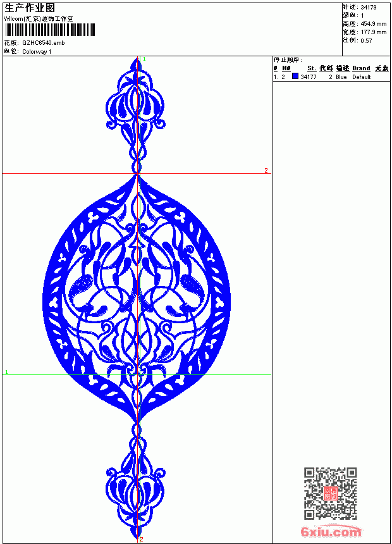
Task: Click the red marker number 2 at right
Action: click(x=266, y=170)
